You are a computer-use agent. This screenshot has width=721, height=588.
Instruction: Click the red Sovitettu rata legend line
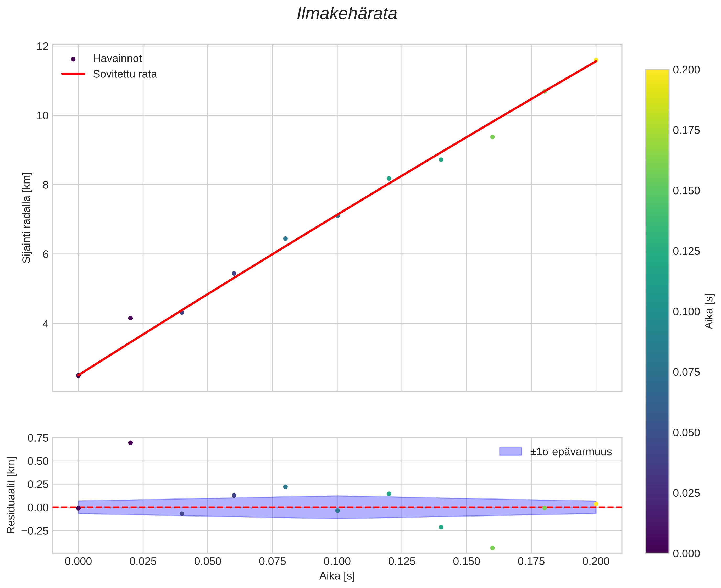(x=73, y=74)
